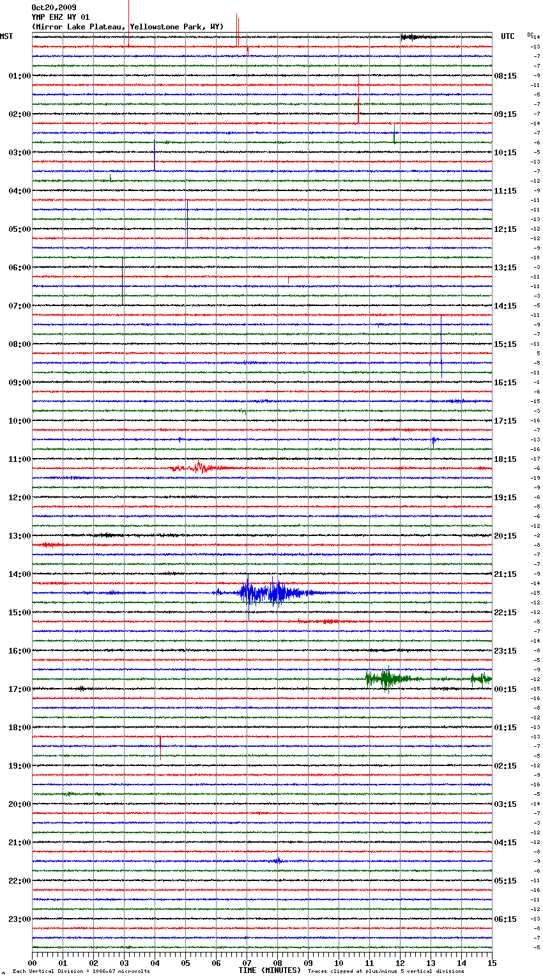543x980 pixels.
Task: Select the '11:00' MST hour label
Action: click(20, 459)
